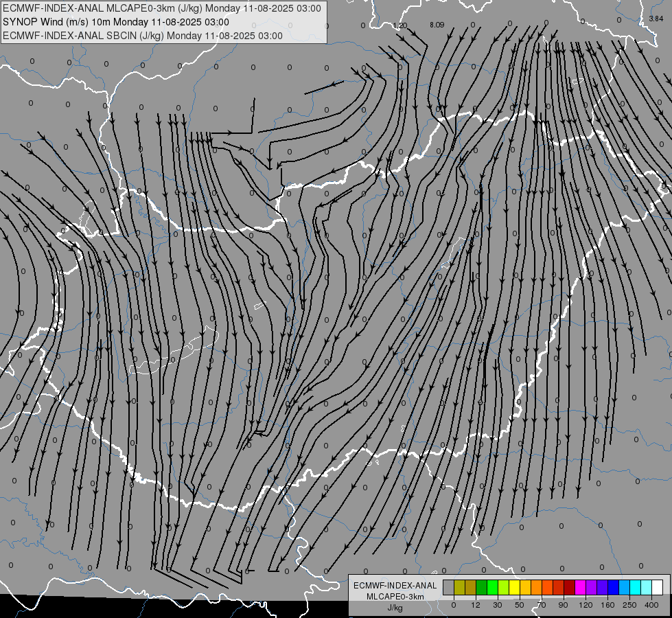Image resolution: width=672 pixels, height=618 pixels.
Task: Select the orange-red swatch right of 70 tick
Action: (548, 587)
